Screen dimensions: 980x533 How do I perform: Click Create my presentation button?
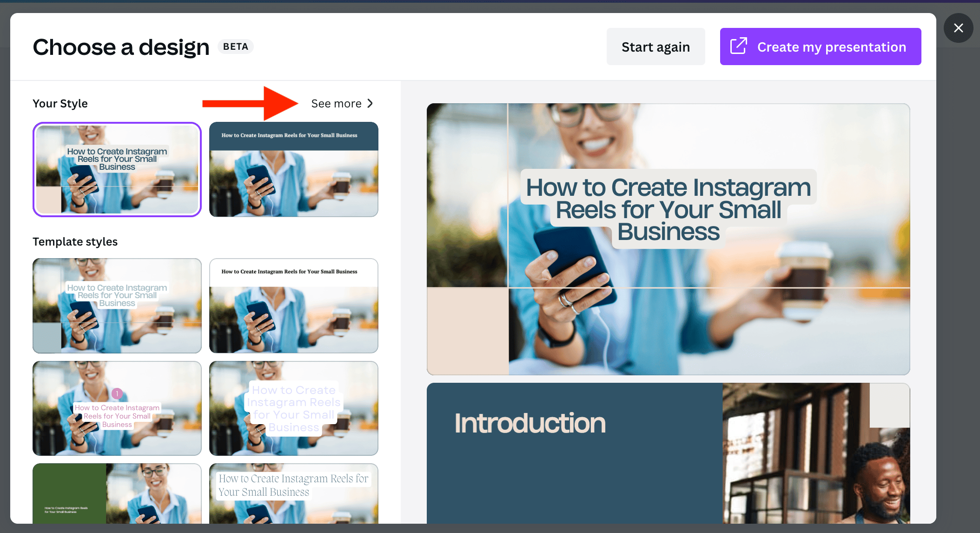tap(820, 47)
